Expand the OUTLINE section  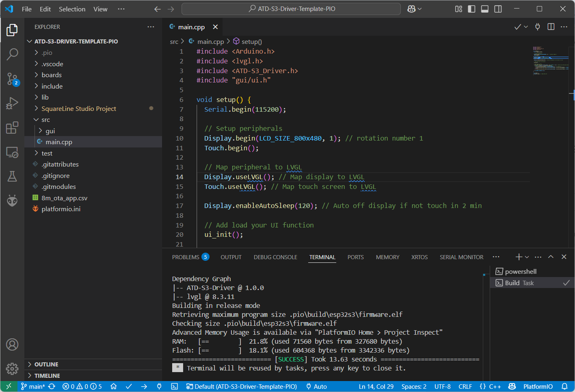click(46, 364)
